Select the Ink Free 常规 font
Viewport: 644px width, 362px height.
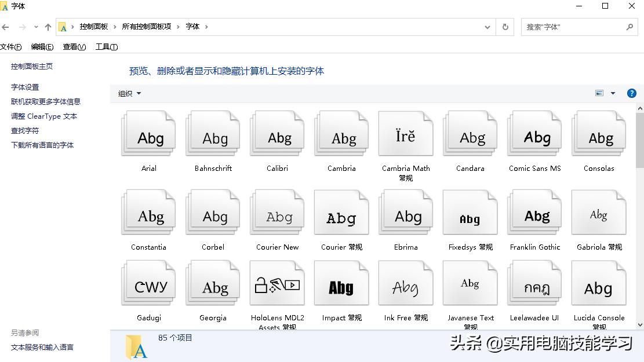coord(405,283)
